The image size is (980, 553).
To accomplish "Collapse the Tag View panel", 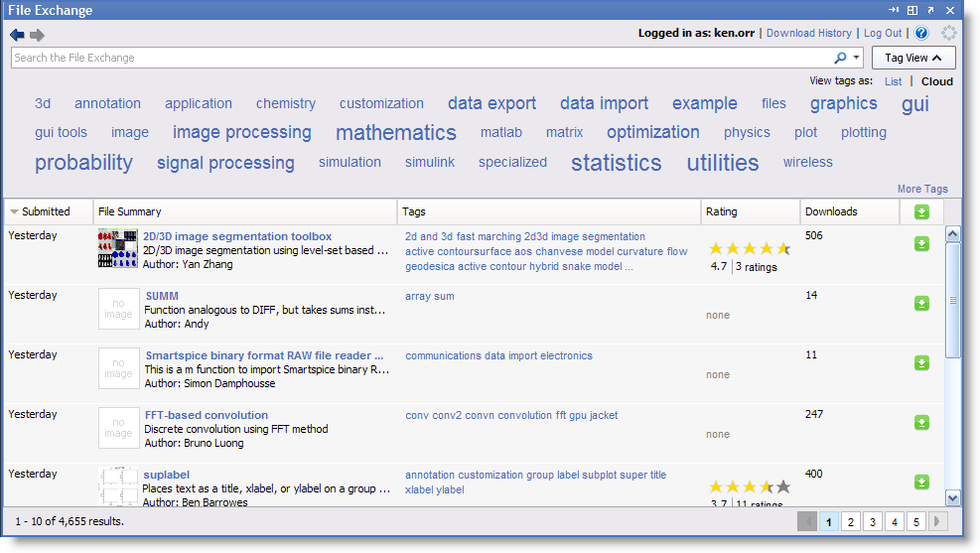I will point(913,58).
